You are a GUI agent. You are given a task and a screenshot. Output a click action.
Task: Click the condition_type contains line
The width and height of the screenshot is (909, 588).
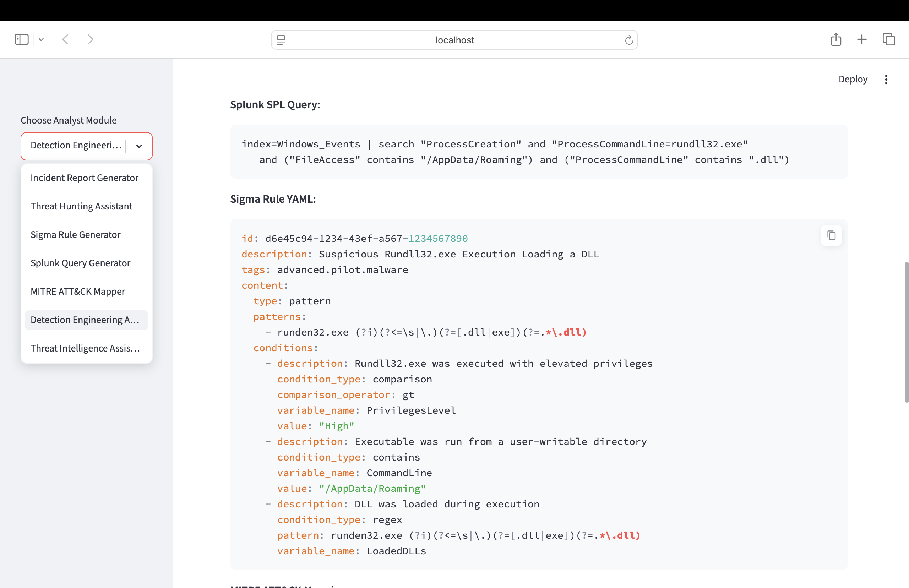pos(349,457)
